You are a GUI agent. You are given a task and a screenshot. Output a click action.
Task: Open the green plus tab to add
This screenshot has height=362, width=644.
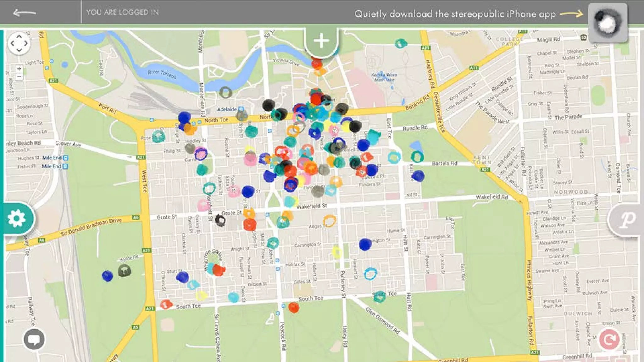click(x=321, y=41)
